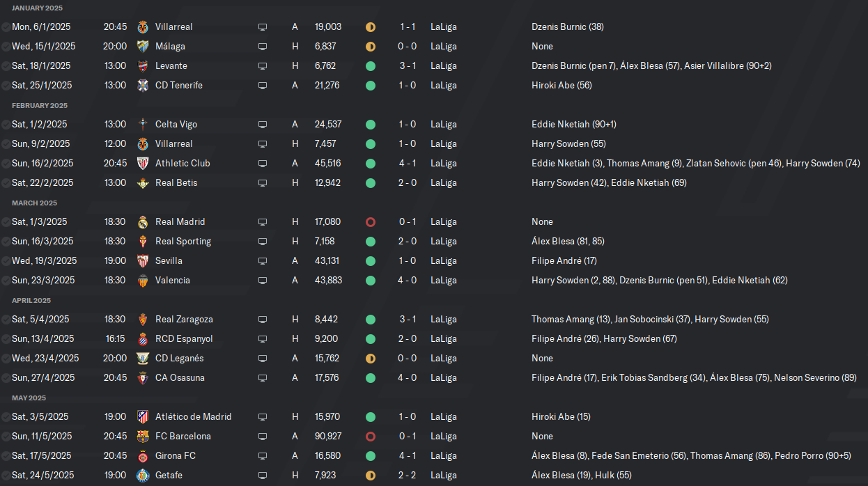868x486 pixels.
Task: Click the FC Barcelona club crest
Action: point(143,436)
